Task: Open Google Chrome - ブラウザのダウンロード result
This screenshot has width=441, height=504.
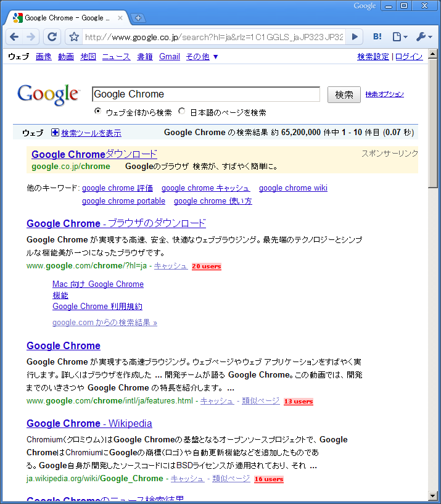Action: click(x=116, y=223)
